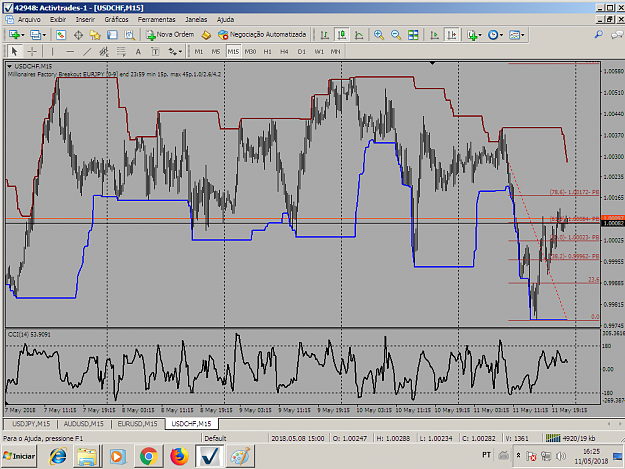The image size is (625, 469).
Task: Click the Nova Ordem button
Action: pyautogui.click(x=170, y=35)
